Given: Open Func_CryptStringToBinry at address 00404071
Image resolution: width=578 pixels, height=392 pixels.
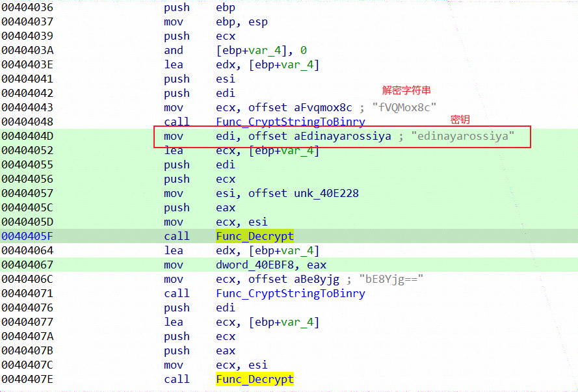Looking at the screenshot, I should click(291, 294).
